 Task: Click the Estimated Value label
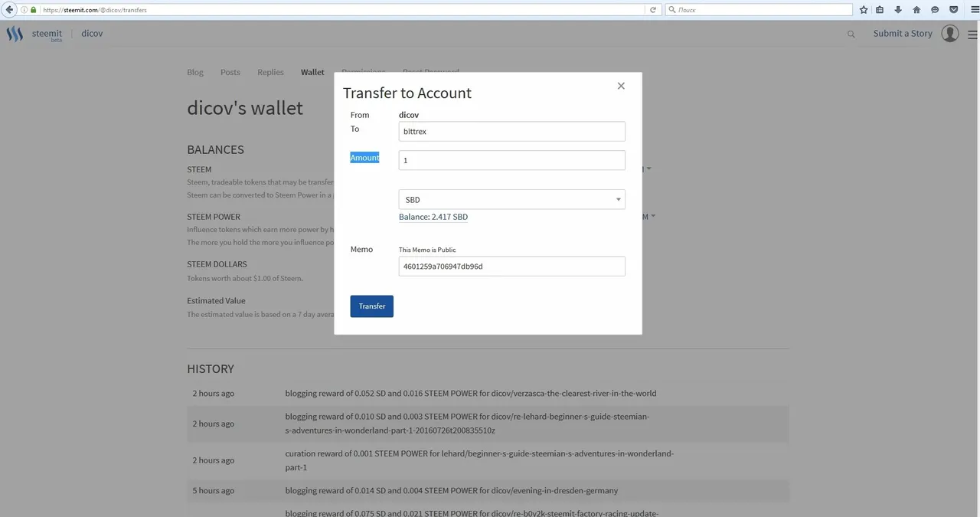216,301
